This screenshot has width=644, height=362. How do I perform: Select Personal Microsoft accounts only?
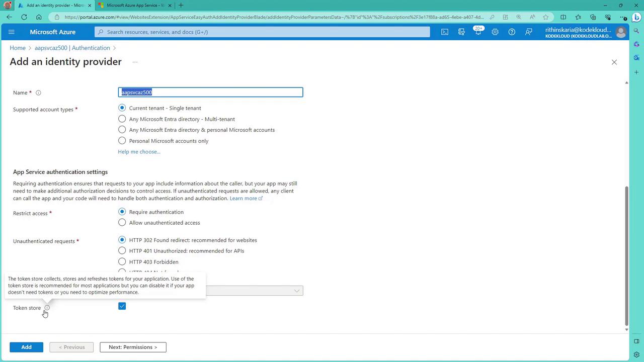[x=122, y=141]
